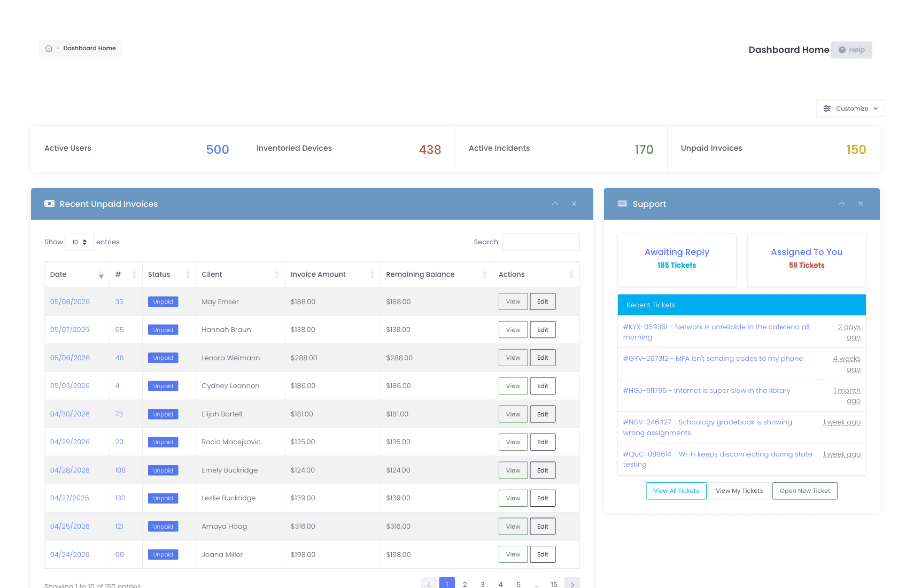Screen dimensions: 898x588
Task: Edit Amaya Haag's invoice
Action: pos(543,527)
